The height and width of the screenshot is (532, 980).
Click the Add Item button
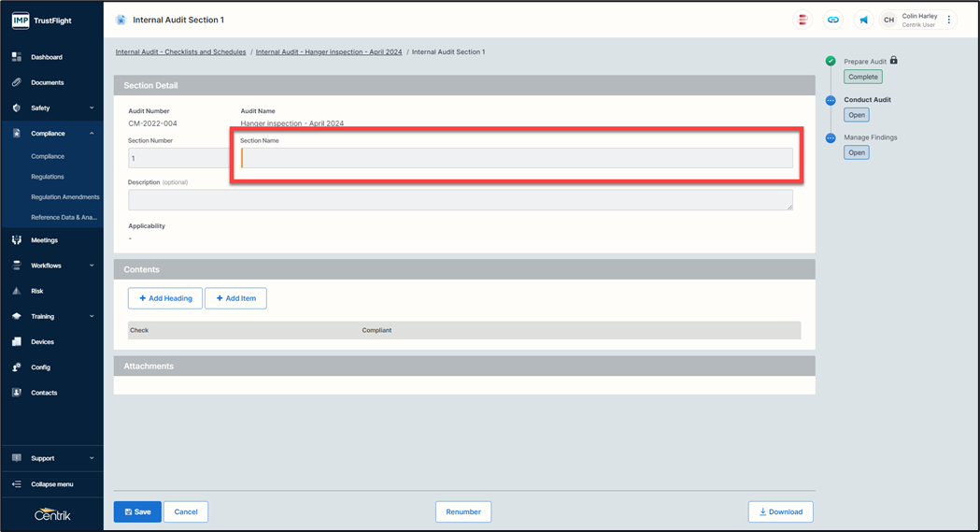coord(235,298)
